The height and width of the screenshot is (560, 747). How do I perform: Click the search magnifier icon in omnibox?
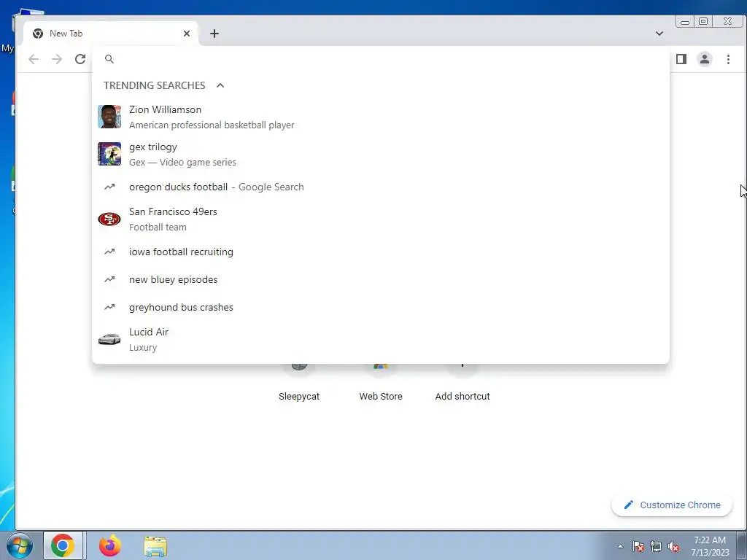[109, 59]
